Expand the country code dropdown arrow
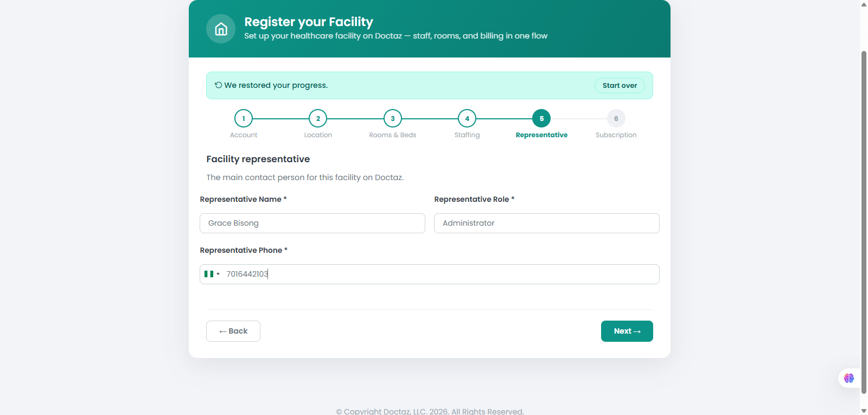The height and width of the screenshot is (415, 868). click(x=218, y=274)
